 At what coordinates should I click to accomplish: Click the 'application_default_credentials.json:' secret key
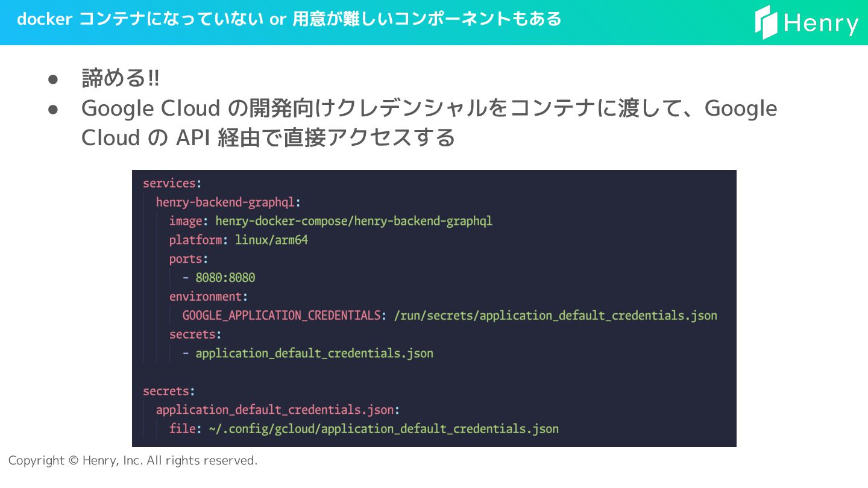click(278, 410)
